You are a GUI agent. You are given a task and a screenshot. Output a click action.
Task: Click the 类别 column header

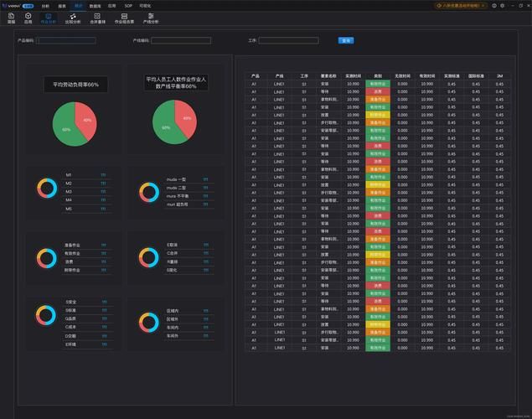click(378, 75)
